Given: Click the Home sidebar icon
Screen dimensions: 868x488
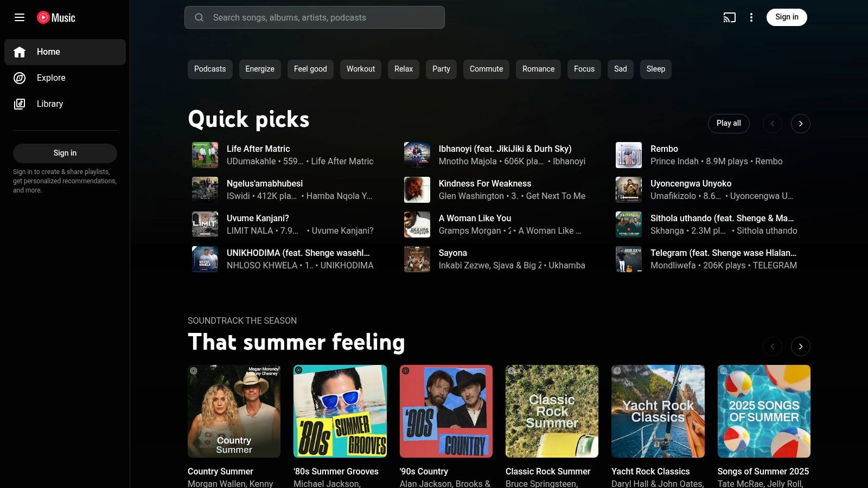Looking at the screenshot, I should tap(20, 52).
